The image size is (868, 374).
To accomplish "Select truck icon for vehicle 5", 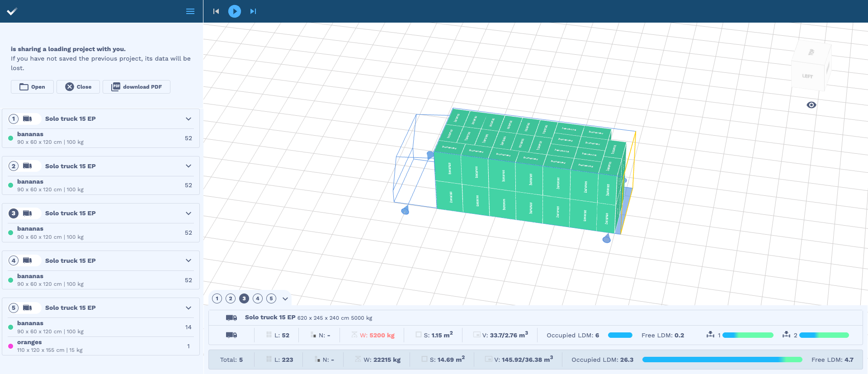I will tap(28, 308).
